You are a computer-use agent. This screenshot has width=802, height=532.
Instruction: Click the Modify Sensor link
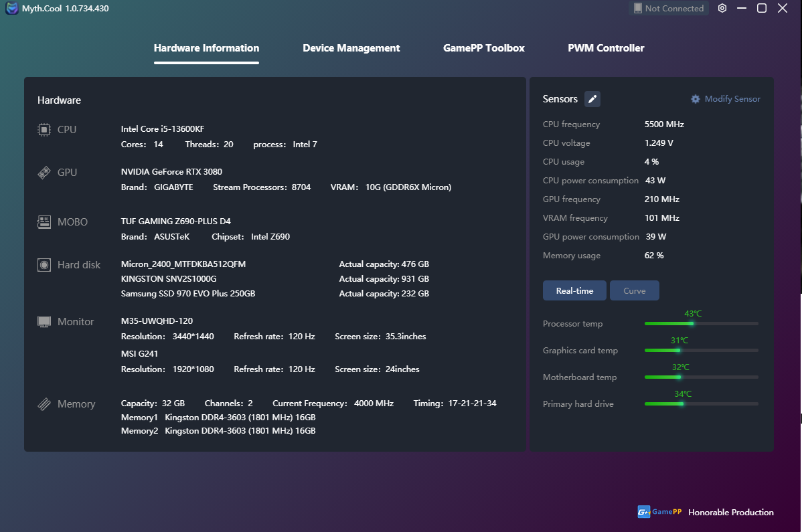(732, 99)
